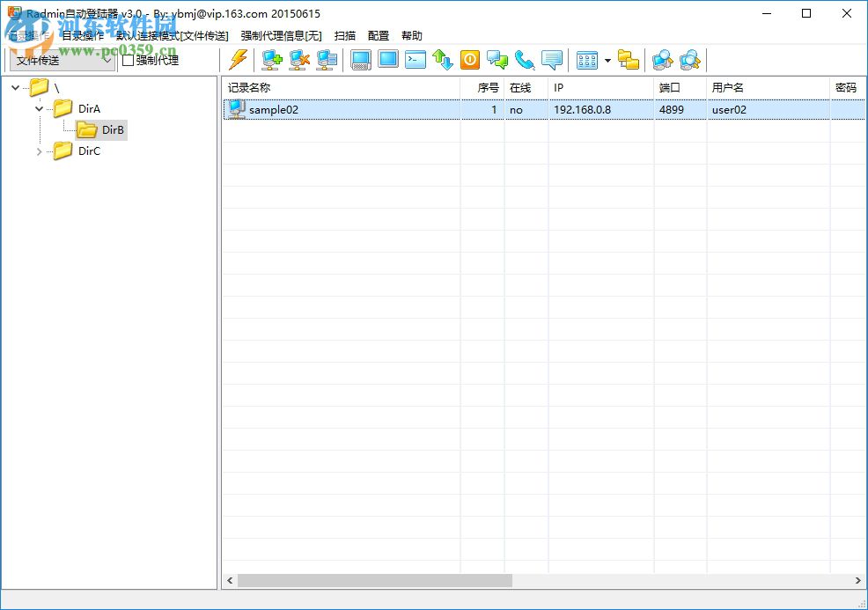The image size is (868, 610).
Task: Select the file transfer arrows icon
Action: pos(442,60)
